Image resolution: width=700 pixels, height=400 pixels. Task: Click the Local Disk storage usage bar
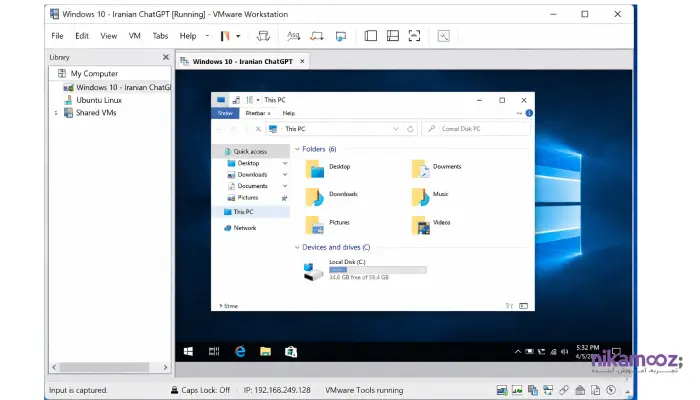[x=377, y=270]
